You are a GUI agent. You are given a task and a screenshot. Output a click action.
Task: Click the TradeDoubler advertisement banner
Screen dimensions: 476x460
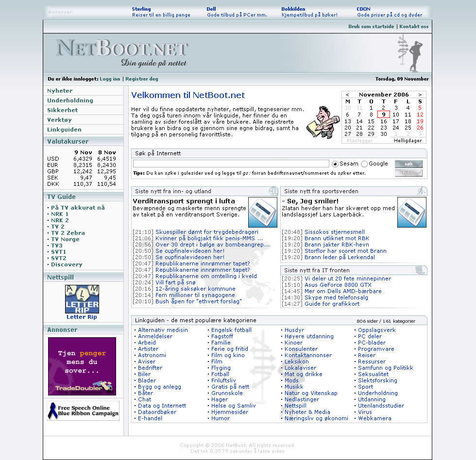point(82,366)
